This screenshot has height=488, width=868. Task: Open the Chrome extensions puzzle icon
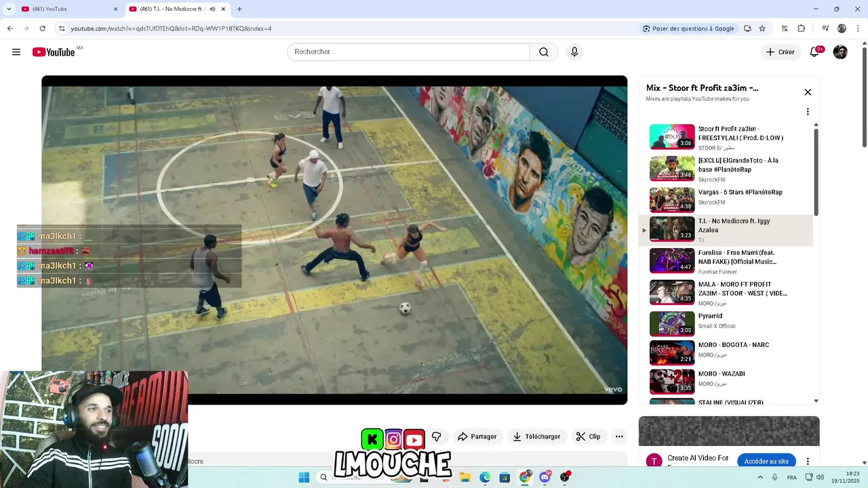pyautogui.click(x=802, y=28)
